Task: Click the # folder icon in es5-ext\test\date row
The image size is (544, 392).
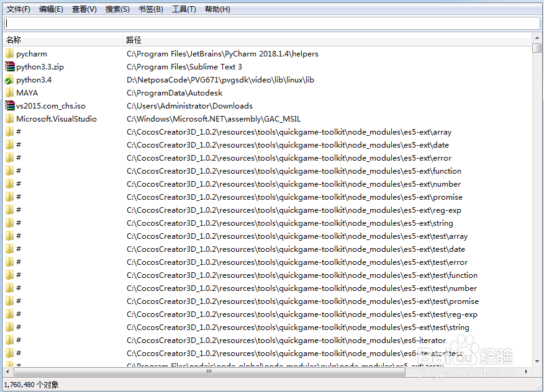Action: (10, 249)
